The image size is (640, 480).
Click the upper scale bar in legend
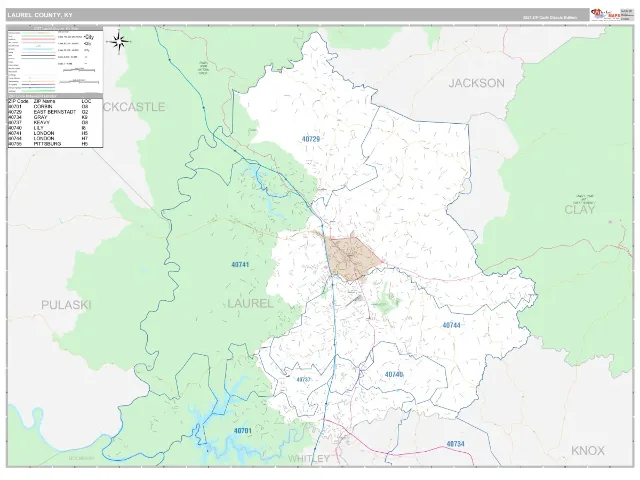point(79,70)
